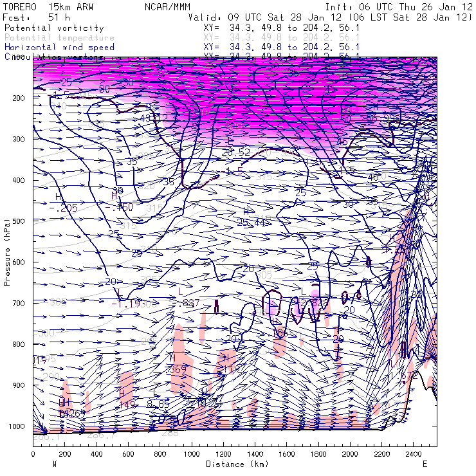Click the 2000 km distance tick label
476x476 pixels.
(x=350, y=454)
